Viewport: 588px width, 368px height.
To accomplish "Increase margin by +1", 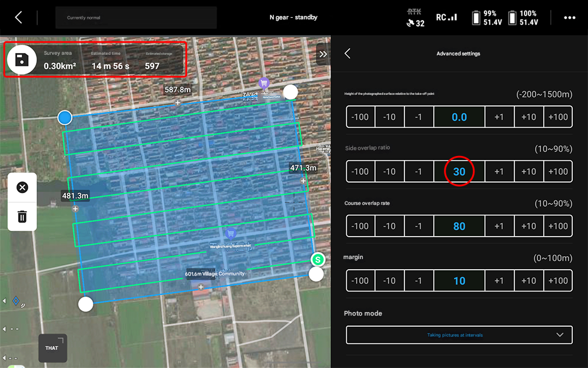I will tap(499, 281).
